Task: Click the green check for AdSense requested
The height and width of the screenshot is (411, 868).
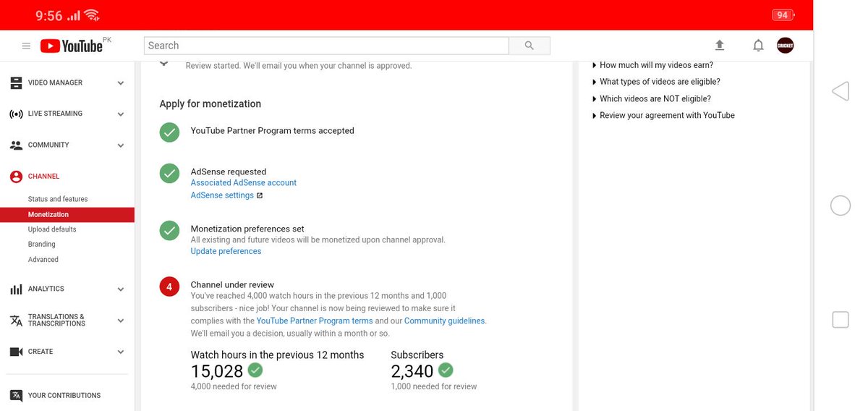Action: [x=169, y=174]
